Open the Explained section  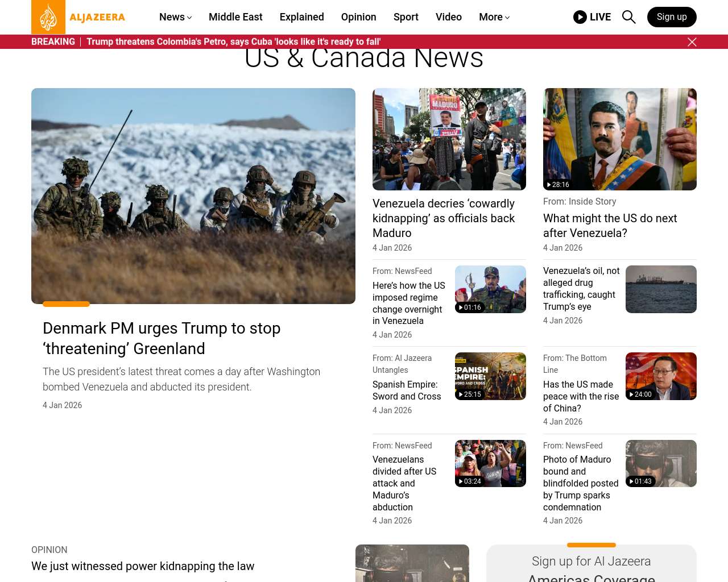click(x=302, y=17)
